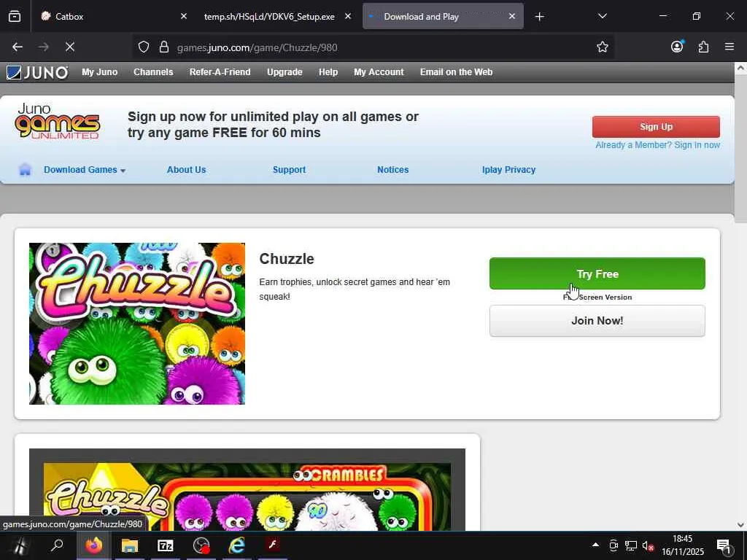
Task: Click the blue home icon
Action: click(25, 169)
